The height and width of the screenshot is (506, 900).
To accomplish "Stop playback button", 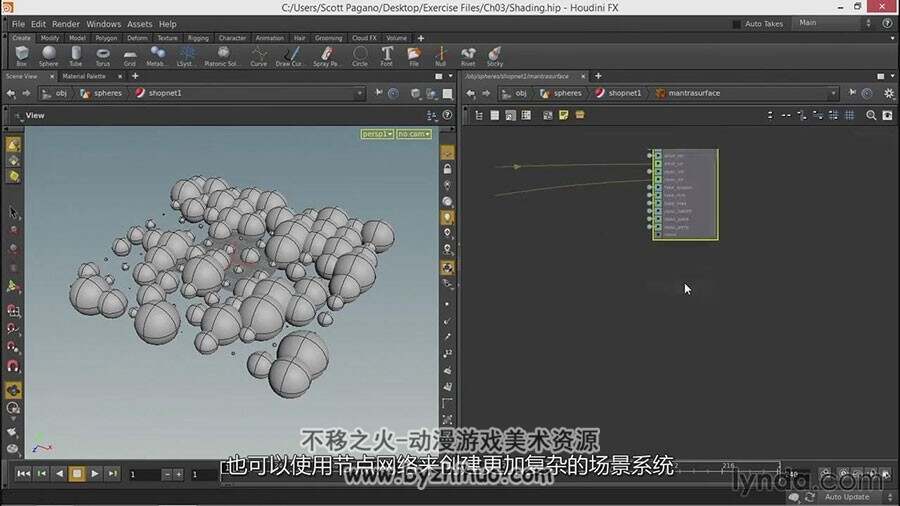I will 77,473.
